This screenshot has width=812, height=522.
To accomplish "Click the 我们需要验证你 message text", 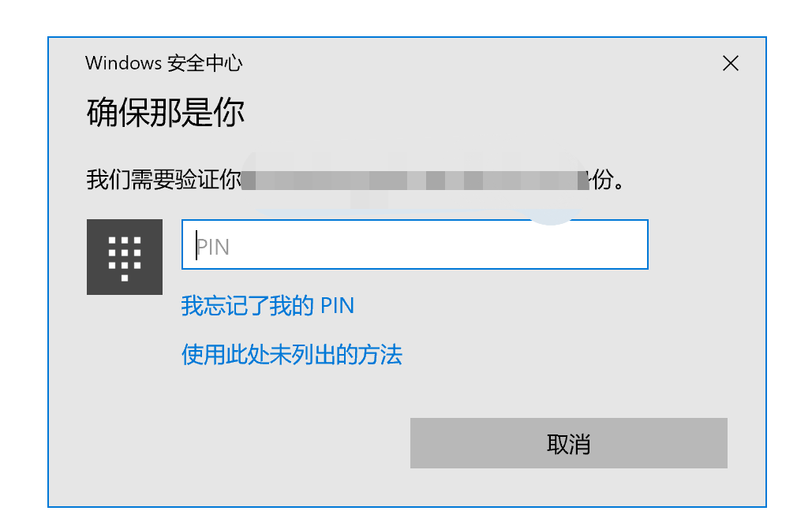I will (x=163, y=180).
